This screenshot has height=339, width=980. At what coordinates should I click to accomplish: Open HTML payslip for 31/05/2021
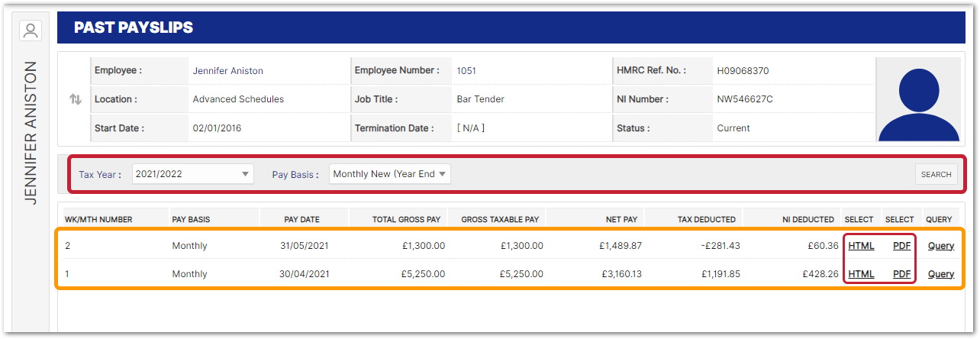[x=861, y=246]
